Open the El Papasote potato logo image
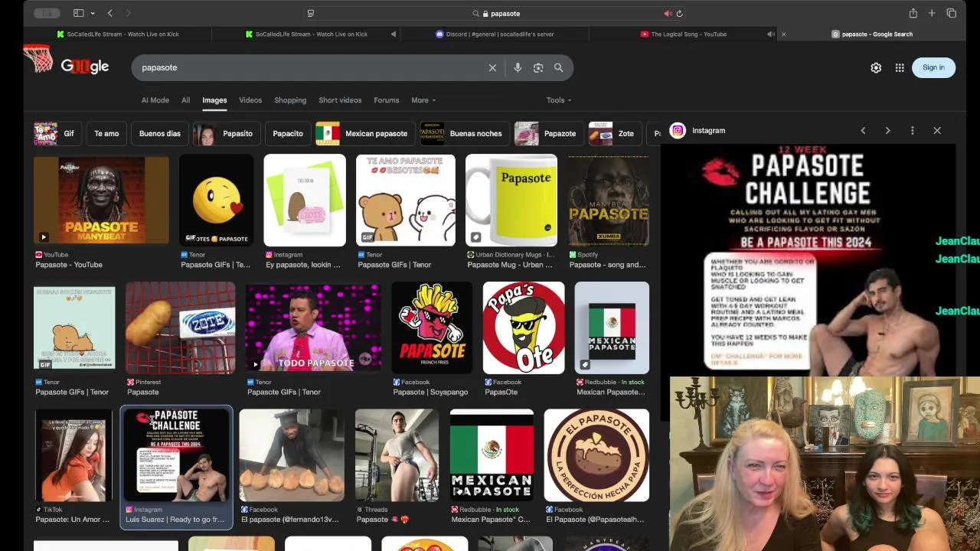This screenshot has width=980, height=551. point(596,455)
